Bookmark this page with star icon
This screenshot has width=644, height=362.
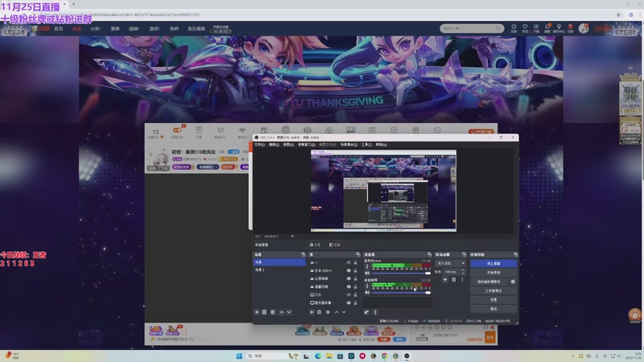(618, 14)
